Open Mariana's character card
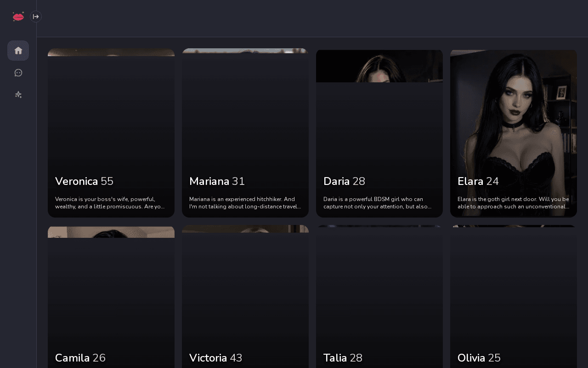Image resolution: width=588 pixels, height=368 pixels. [x=245, y=133]
